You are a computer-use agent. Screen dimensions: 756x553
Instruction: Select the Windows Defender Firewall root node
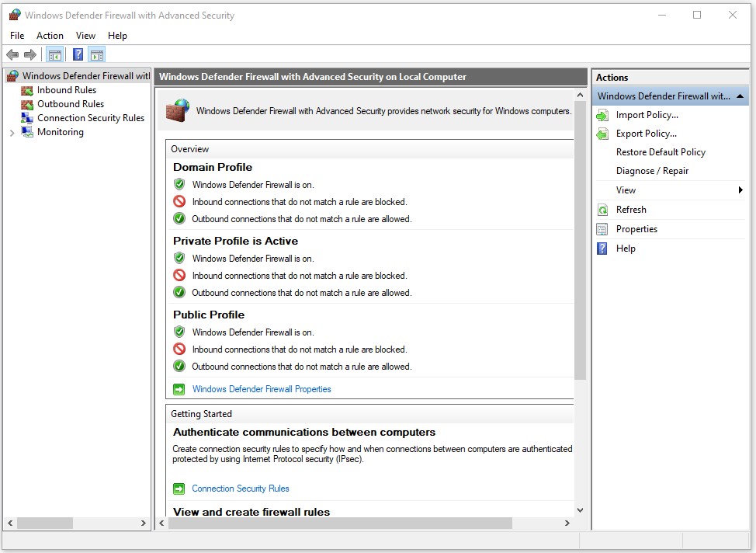coord(86,76)
